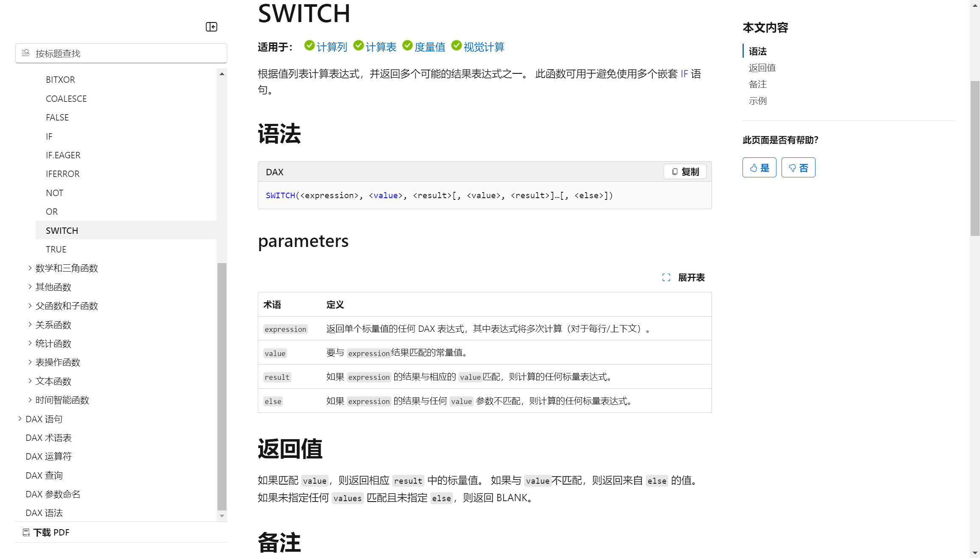Focus the 按标题查找 search field
Screen dimensions: 980x558
127,53
